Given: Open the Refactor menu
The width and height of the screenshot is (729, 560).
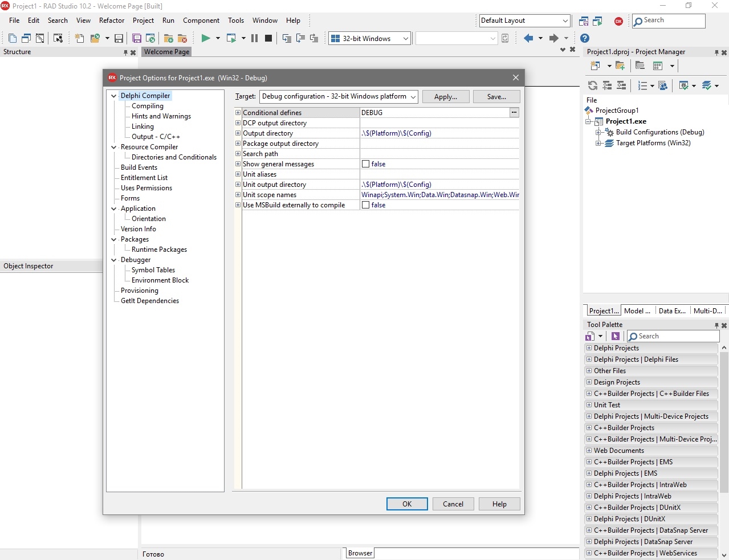Looking at the screenshot, I should click(112, 21).
